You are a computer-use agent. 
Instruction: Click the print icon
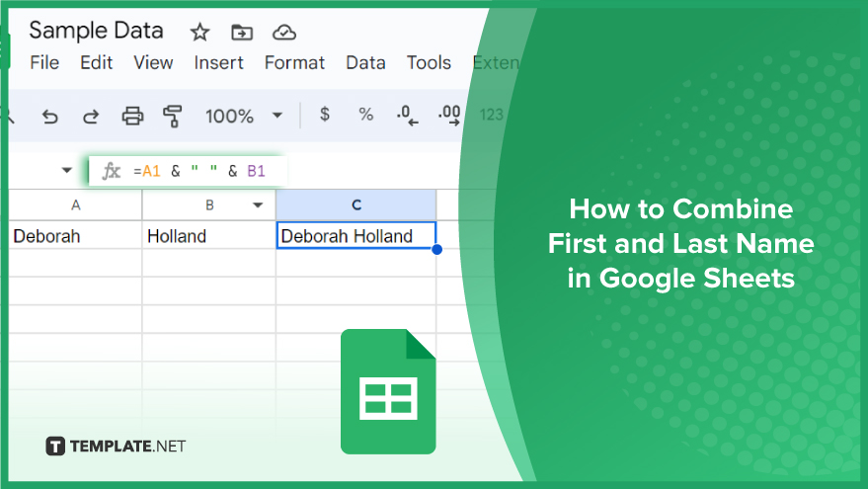coord(132,117)
